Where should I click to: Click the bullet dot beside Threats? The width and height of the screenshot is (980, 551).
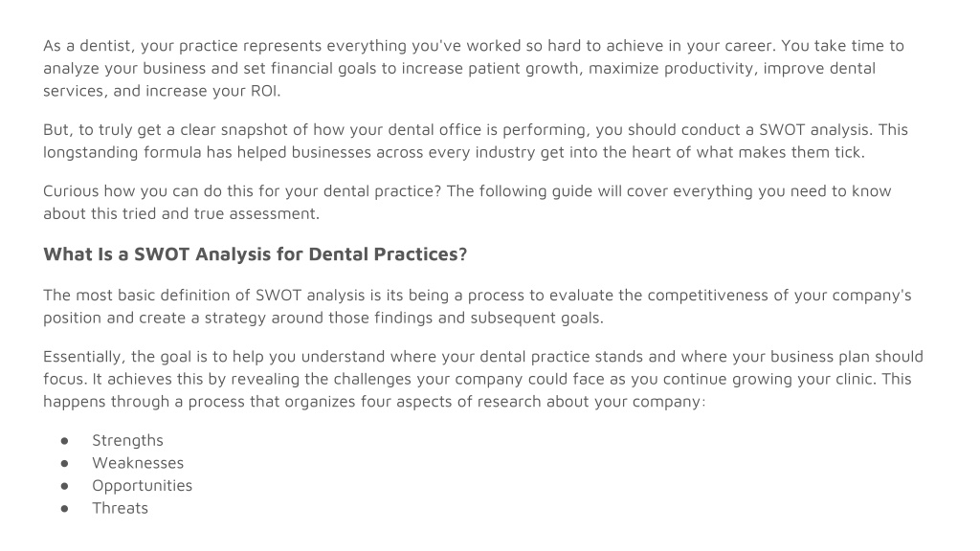[x=64, y=509]
